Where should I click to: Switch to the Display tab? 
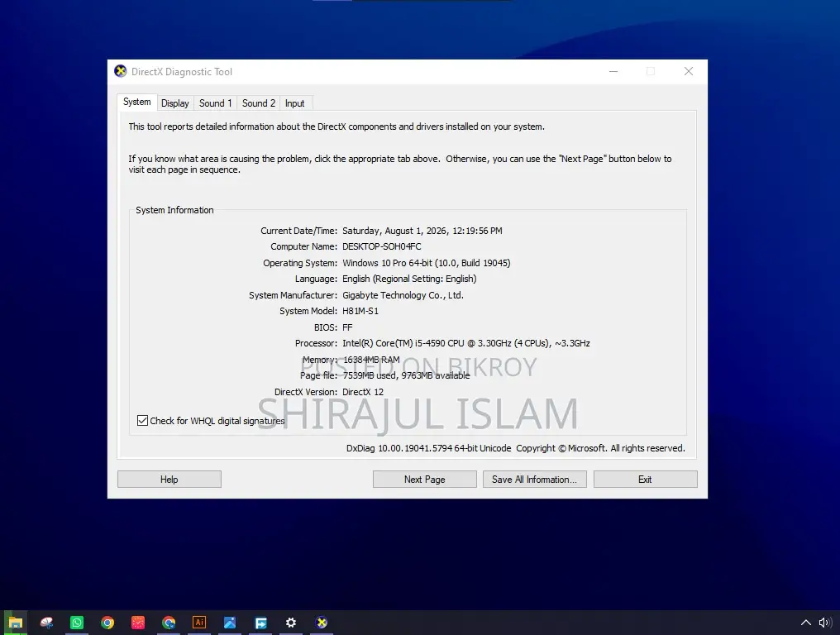175,103
